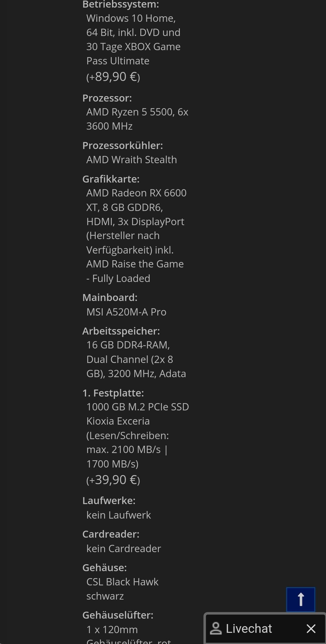Screen dimensions: 326x644
Task: Select the MSI A520M-A Pro mainboard entry
Action: pos(126,312)
